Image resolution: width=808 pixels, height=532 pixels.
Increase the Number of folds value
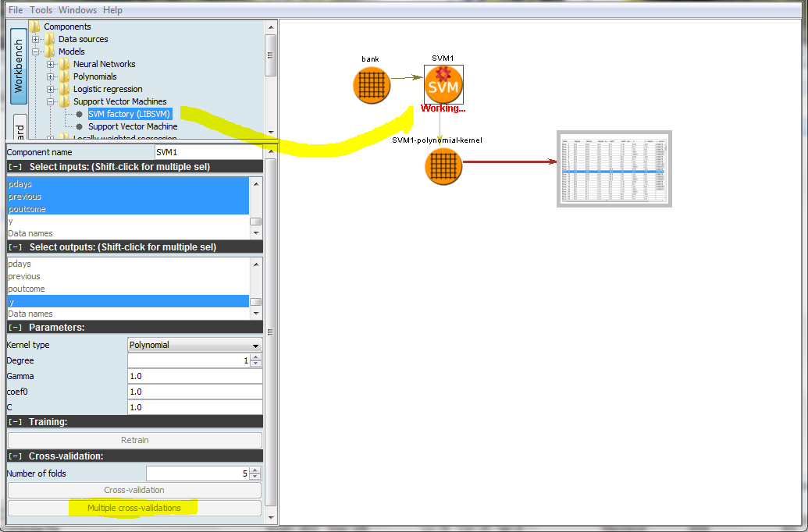click(255, 470)
